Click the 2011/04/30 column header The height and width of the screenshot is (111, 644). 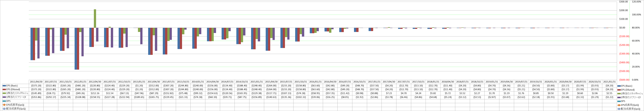36,82
